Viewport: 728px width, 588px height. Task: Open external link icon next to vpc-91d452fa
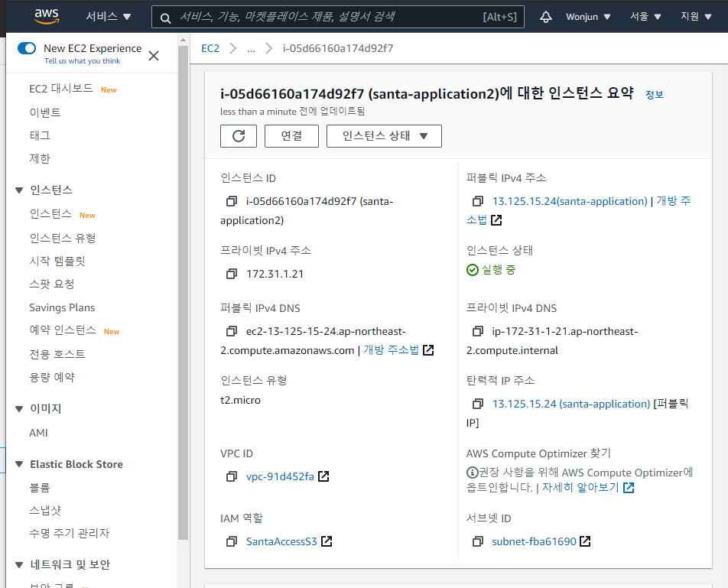(323, 476)
